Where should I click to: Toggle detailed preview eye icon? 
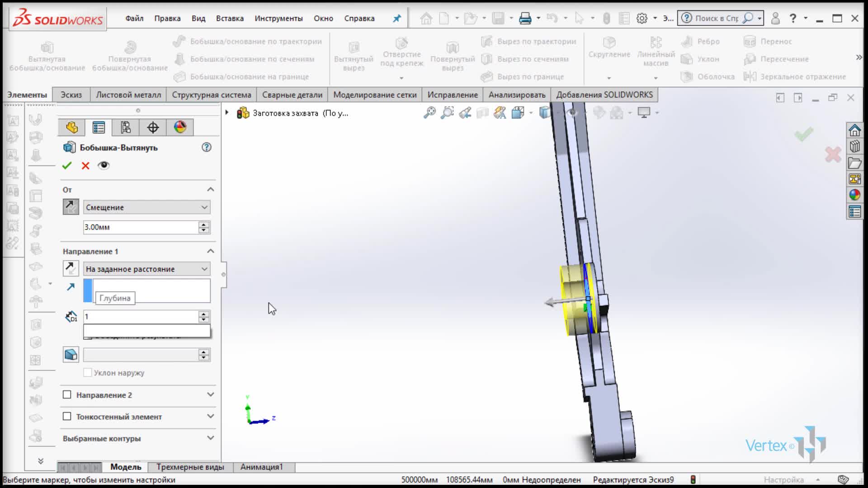(104, 165)
